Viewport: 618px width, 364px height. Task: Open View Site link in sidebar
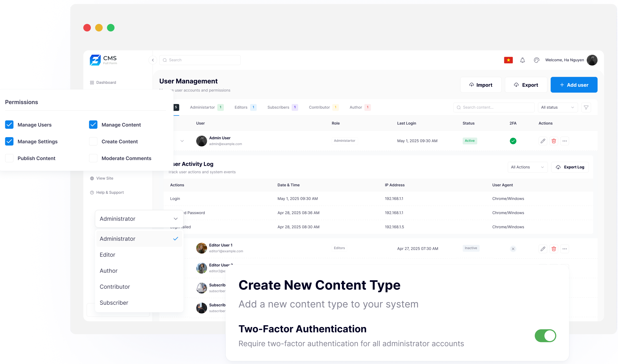click(102, 178)
